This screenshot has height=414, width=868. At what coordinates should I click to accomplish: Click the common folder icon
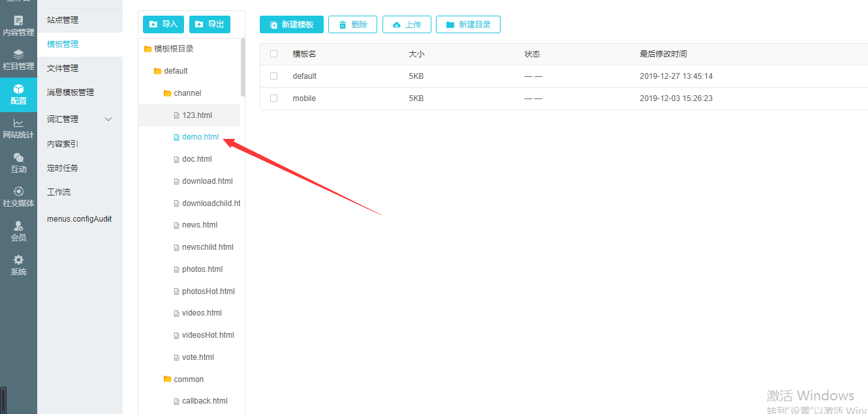[167, 379]
